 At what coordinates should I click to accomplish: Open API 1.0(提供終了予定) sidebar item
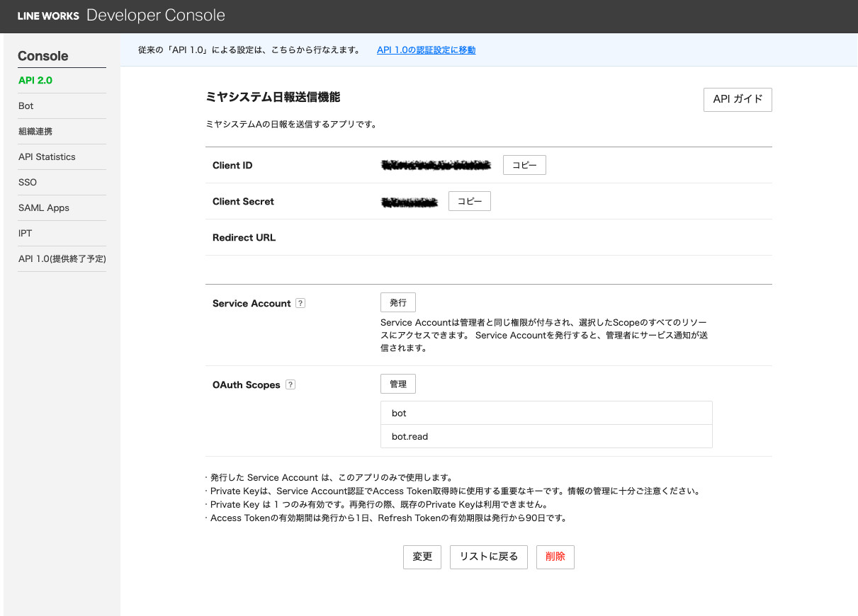[x=62, y=259]
